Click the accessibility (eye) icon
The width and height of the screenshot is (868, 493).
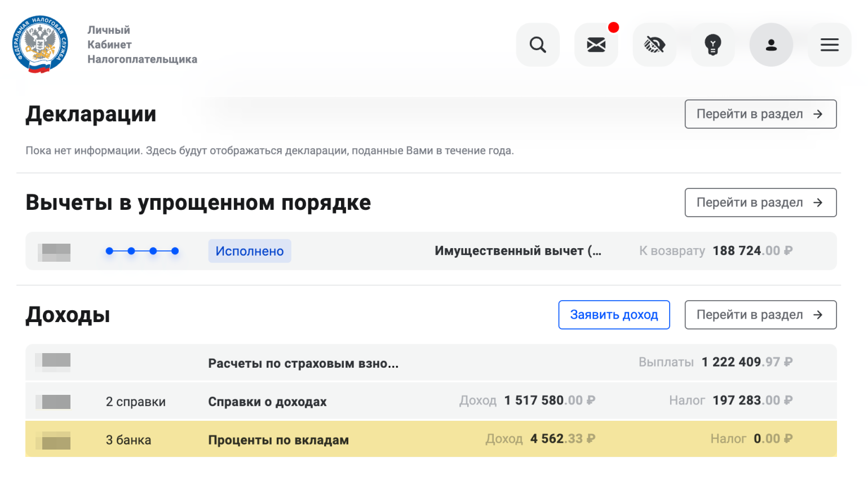coord(655,45)
